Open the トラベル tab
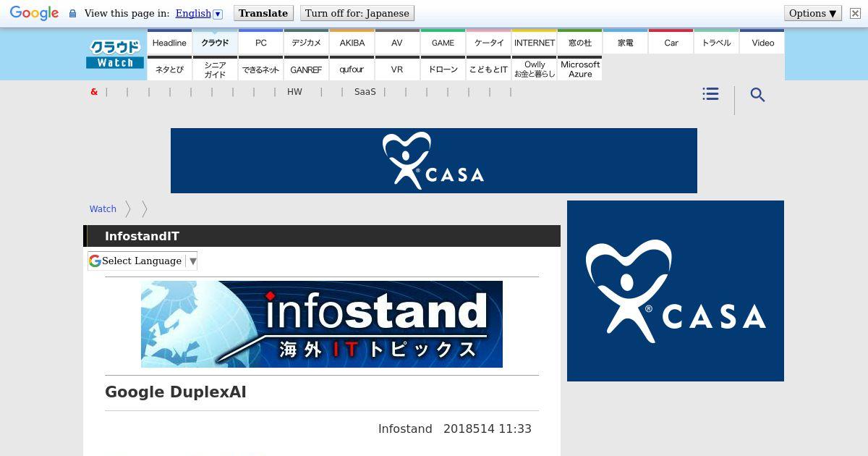The height and width of the screenshot is (456, 868). [717, 43]
